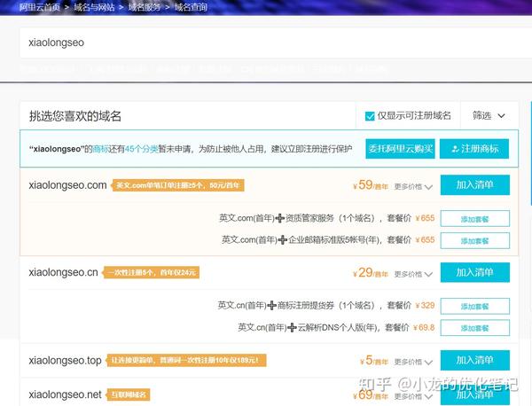Click the ¥5 first-year price
532x406 pixels.
[x=374, y=360]
